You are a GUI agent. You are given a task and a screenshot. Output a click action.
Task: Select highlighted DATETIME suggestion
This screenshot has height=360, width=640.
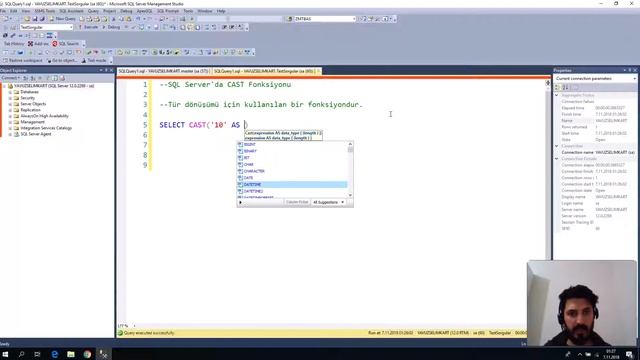292,184
